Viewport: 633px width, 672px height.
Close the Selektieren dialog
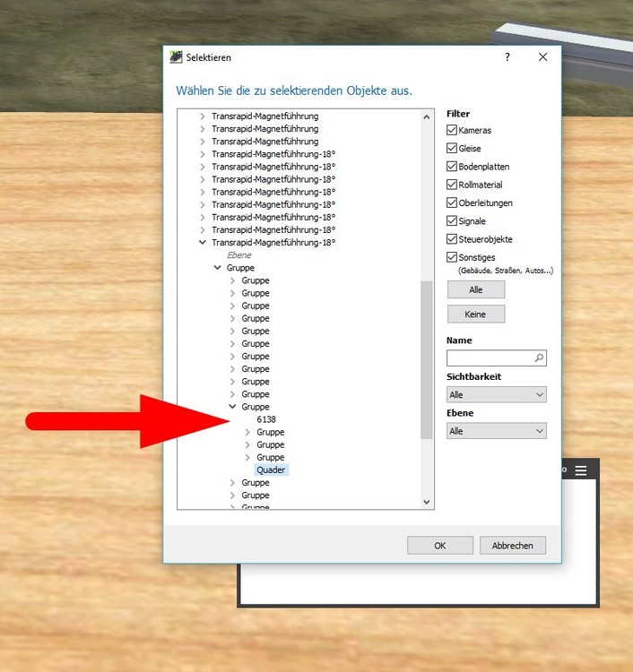pyautogui.click(x=543, y=57)
